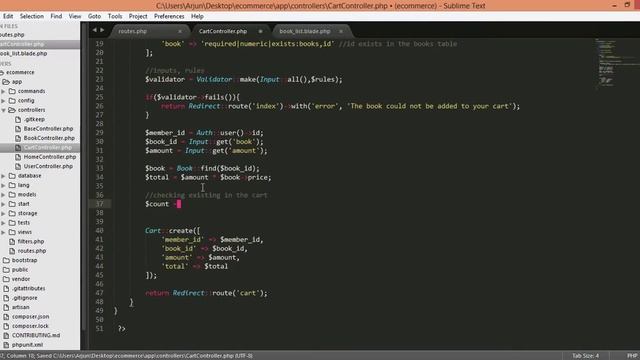Click the .gitattributes file icon
This screenshot has height=360, width=640.
[6, 289]
